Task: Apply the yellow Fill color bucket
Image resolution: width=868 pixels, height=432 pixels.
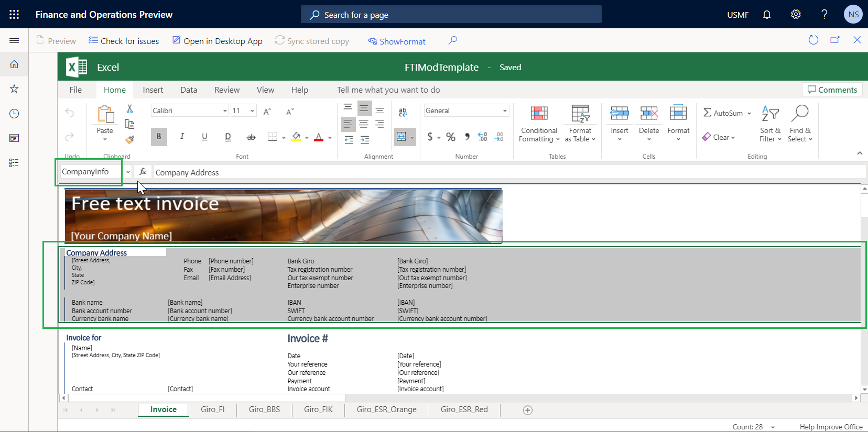Action: (x=296, y=137)
